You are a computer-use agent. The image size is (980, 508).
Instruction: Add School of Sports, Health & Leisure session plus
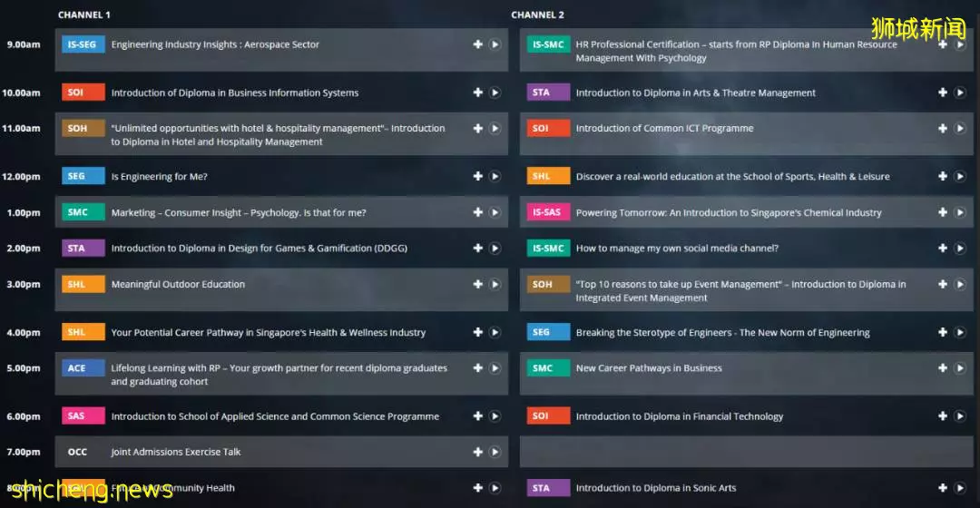[943, 176]
